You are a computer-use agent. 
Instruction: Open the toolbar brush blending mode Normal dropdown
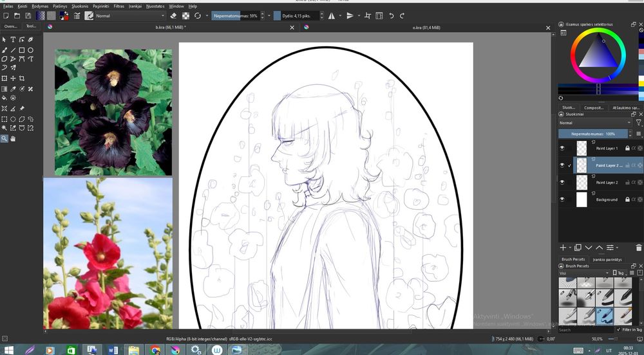130,15
